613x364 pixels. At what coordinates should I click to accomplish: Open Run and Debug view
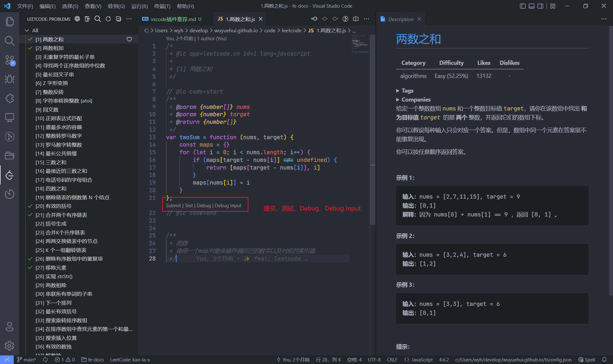click(10, 79)
